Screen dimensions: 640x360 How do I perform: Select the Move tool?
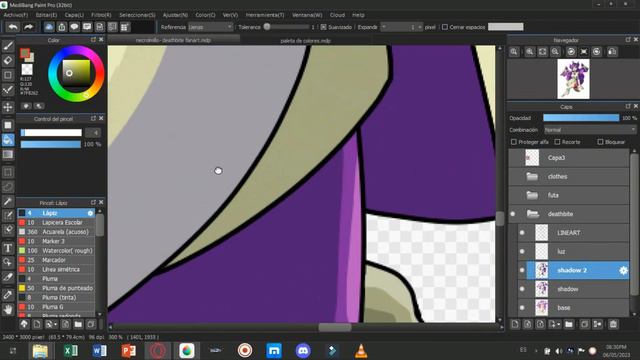point(8,107)
